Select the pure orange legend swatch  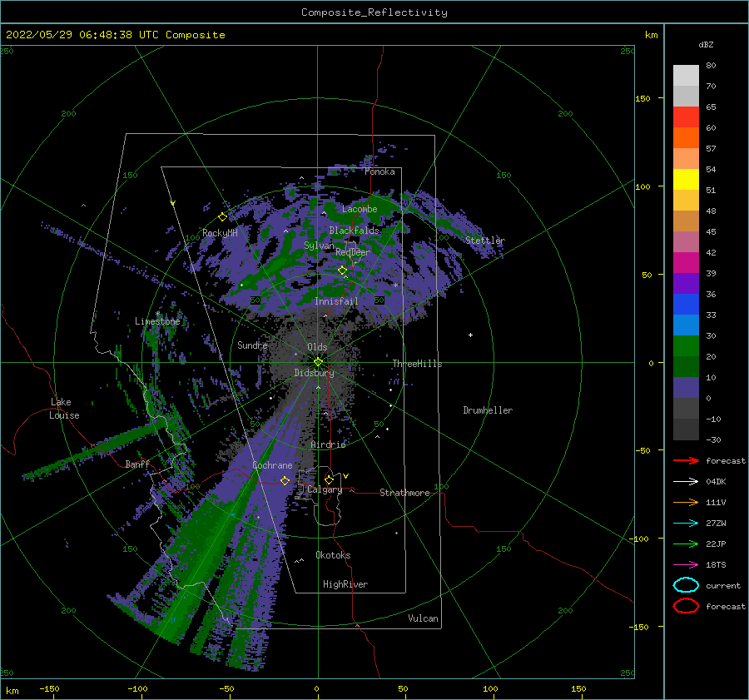click(686, 137)
